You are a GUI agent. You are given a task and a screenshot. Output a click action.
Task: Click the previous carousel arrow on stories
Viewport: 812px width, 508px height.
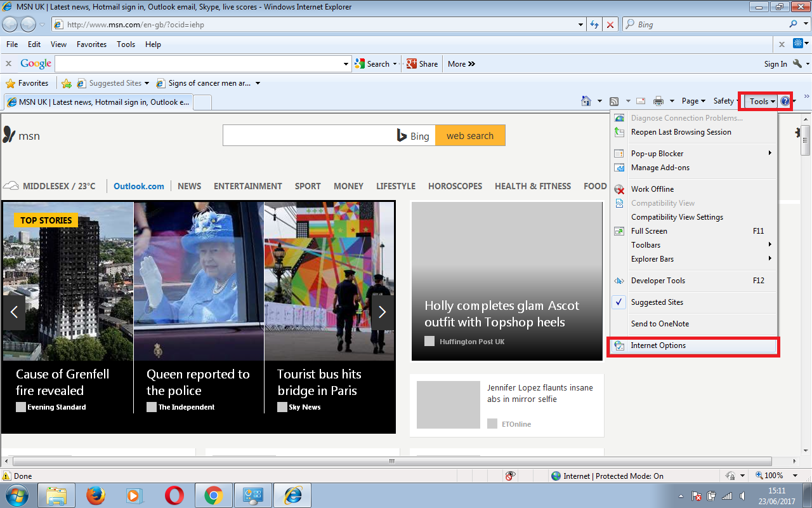[x=14, y=312]
